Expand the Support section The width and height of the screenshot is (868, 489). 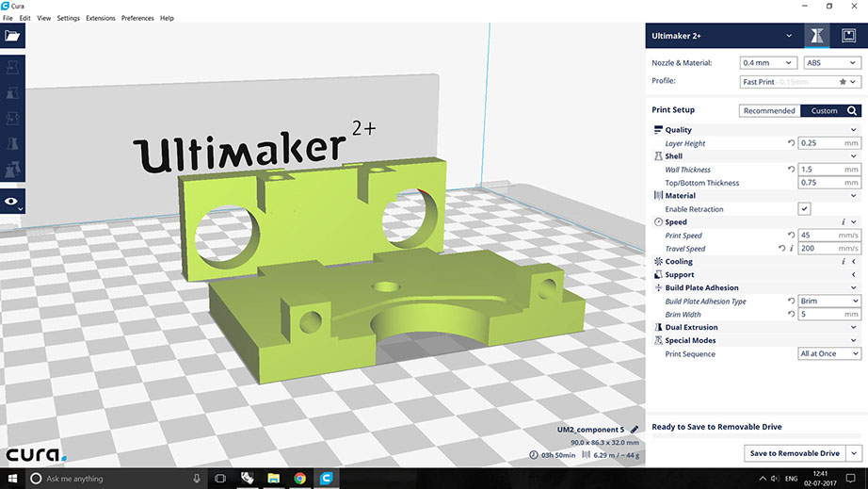pos(853,275)
